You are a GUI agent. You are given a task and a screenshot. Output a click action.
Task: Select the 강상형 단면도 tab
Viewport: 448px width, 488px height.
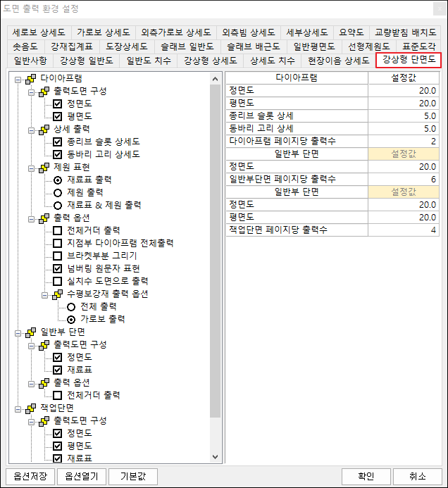409,60
